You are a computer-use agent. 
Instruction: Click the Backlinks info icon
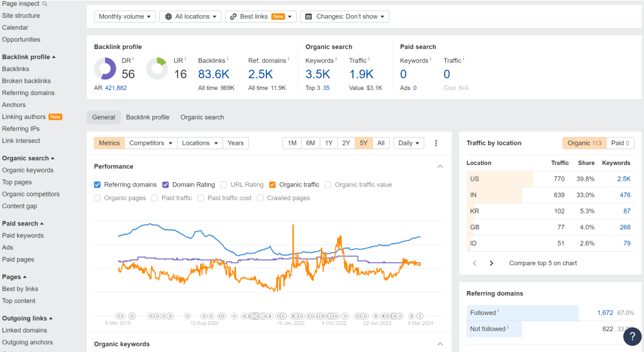click(x=228, y=59)
